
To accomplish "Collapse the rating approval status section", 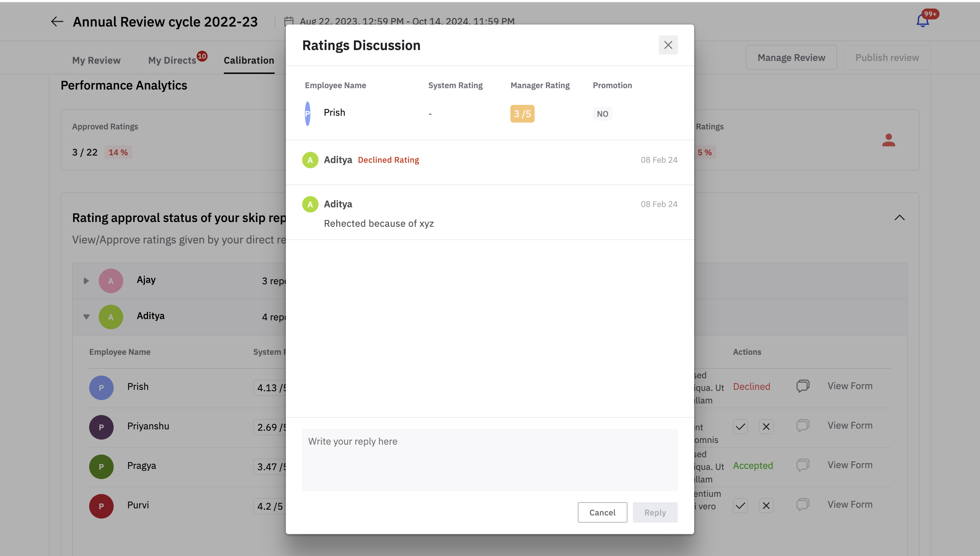I will pyautogui.click(x=899, y=218).
